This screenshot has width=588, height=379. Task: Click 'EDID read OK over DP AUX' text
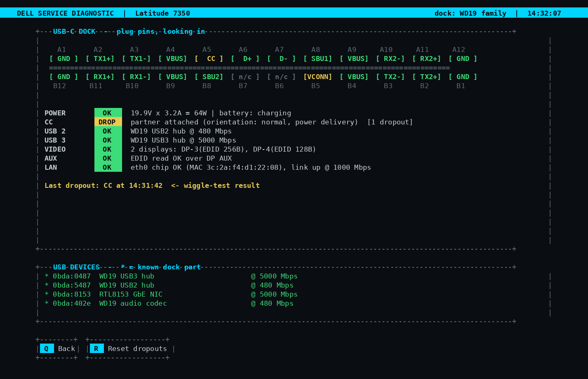(181, 158)
